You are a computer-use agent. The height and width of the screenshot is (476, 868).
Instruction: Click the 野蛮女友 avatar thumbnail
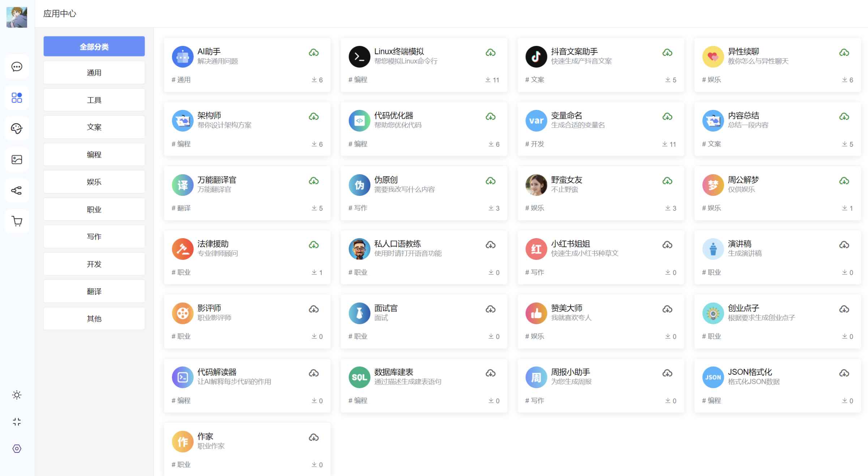point(536,185)
